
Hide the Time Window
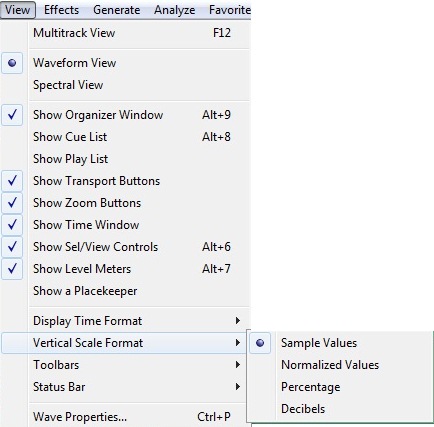(126, 225)
